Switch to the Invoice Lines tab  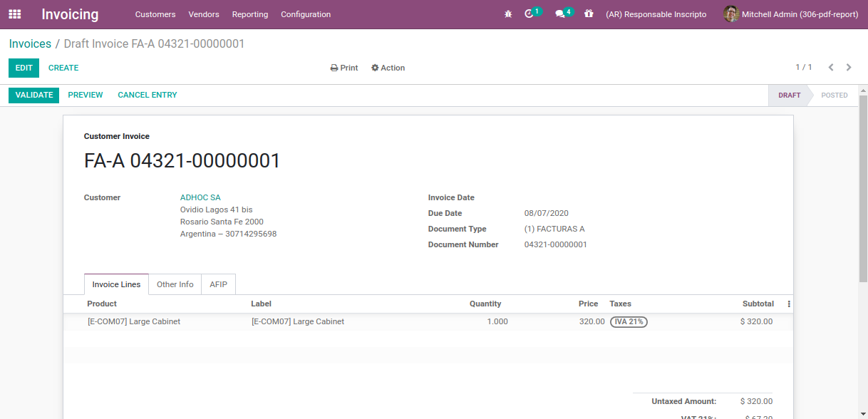pos(116,284)
